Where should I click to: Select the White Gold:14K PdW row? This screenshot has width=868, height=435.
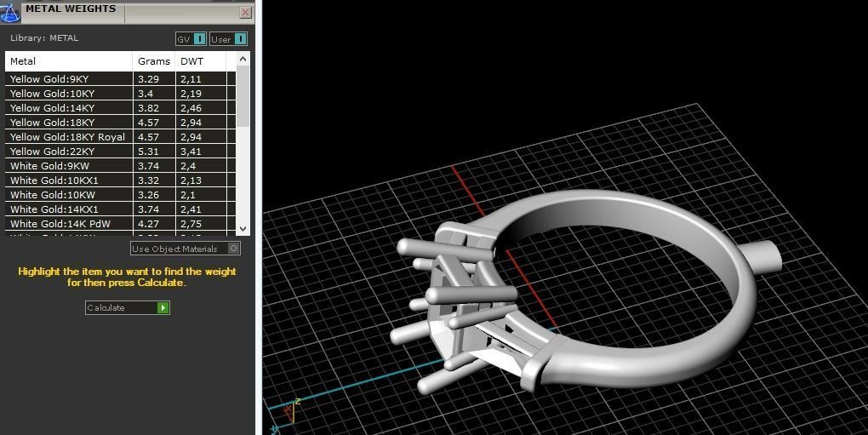[120, 223]
